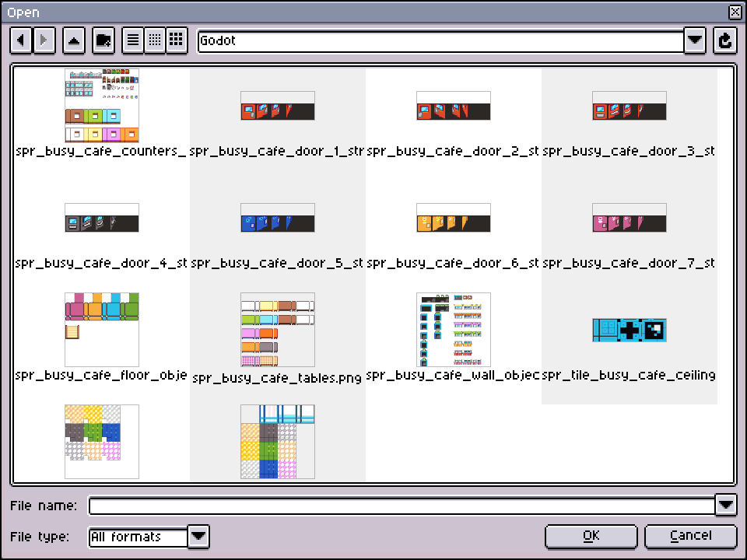Focus the File name input field
The height and width of the screenshot is (560, 747).
[402, 506]
